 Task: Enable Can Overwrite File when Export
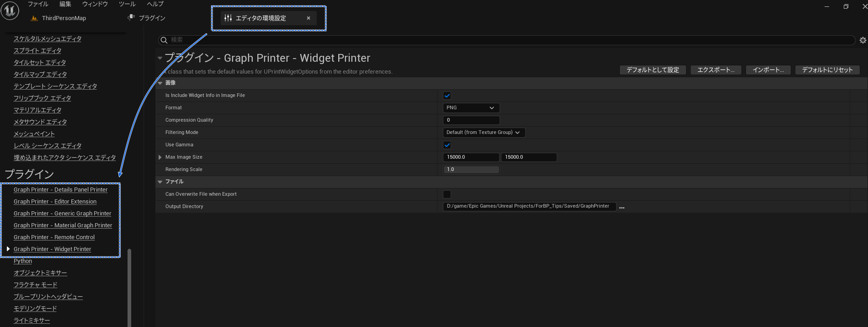(447, 194)
